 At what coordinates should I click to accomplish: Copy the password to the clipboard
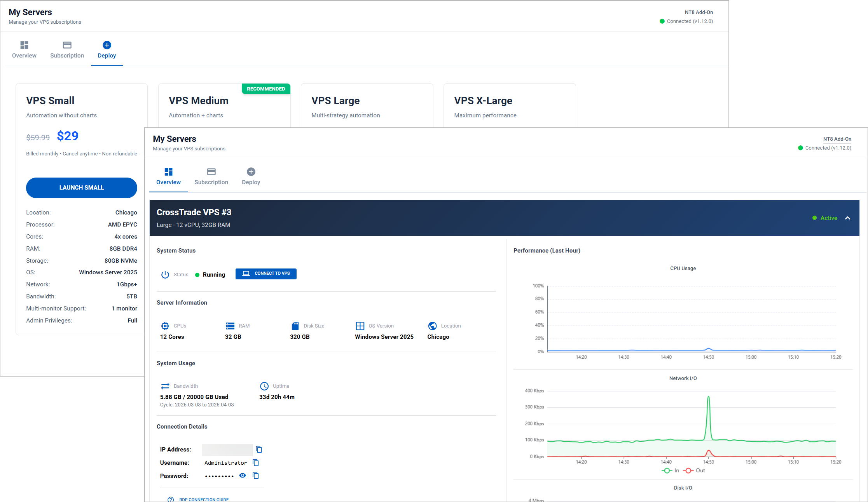pyautogui.click(x=255, y=476)
